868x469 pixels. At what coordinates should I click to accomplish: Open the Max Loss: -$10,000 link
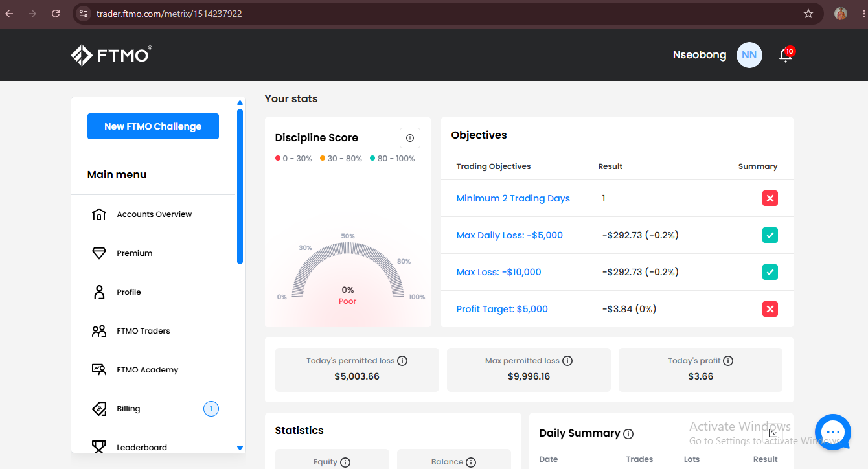click(x=499, y=272)
